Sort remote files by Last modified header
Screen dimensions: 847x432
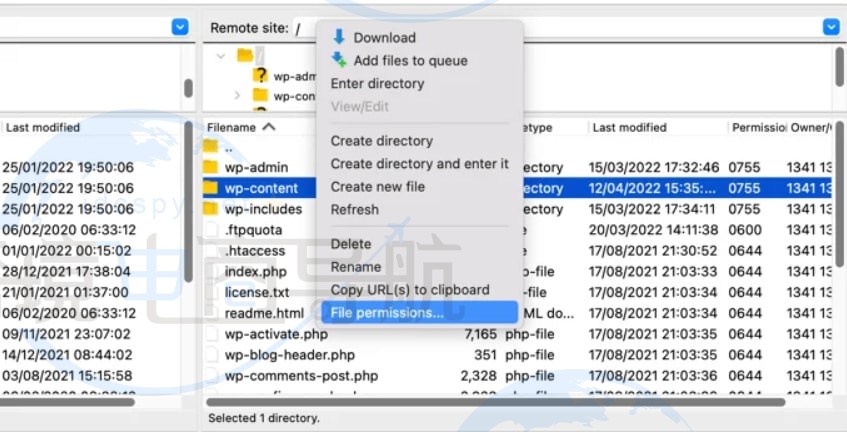(x=629, y=127)
